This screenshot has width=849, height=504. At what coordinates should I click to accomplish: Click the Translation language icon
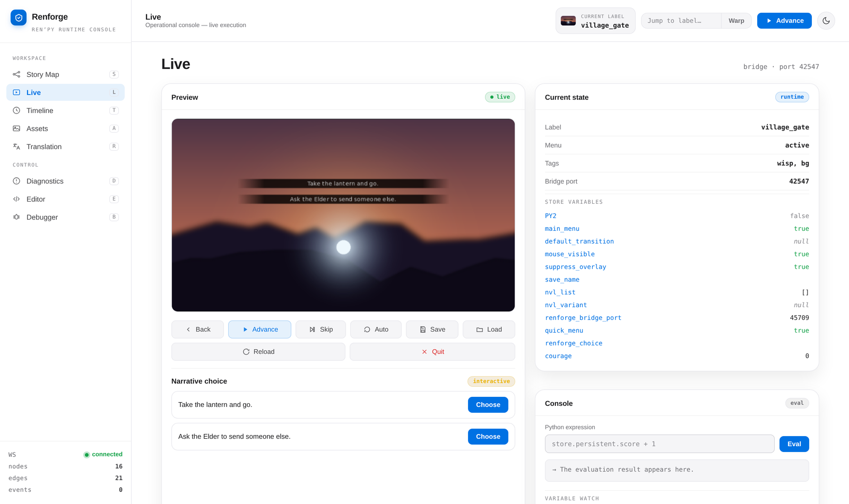pos(16,146)
